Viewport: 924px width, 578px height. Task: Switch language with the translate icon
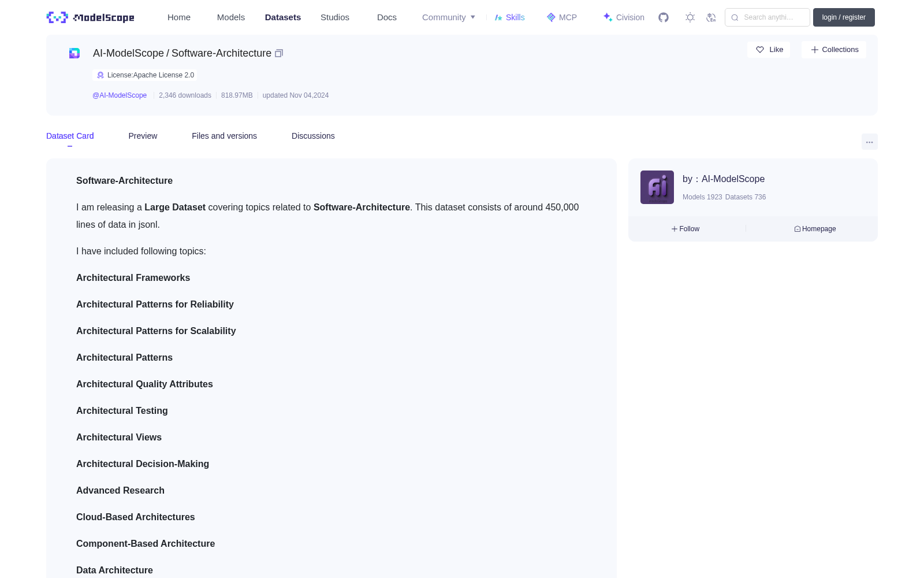click(x=711, y=17)
